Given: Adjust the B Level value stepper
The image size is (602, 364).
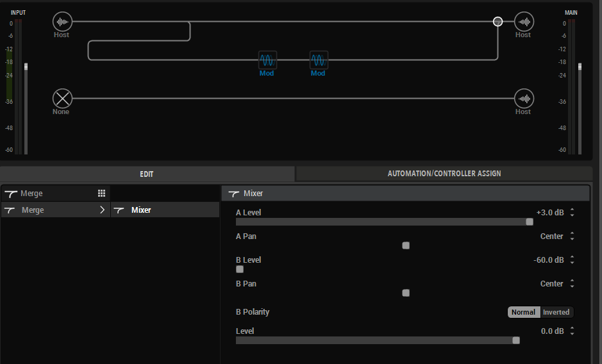Looking at the screenshot, I should [572, 260].
